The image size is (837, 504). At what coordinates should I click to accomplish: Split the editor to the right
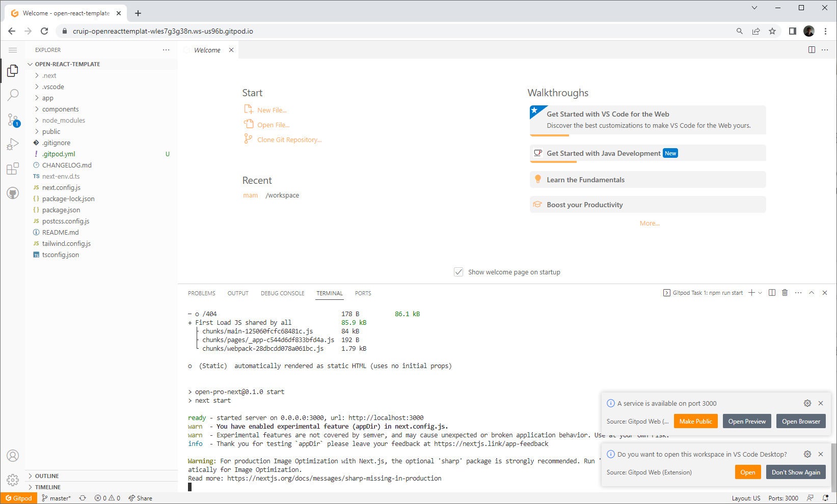click(812, 50)
